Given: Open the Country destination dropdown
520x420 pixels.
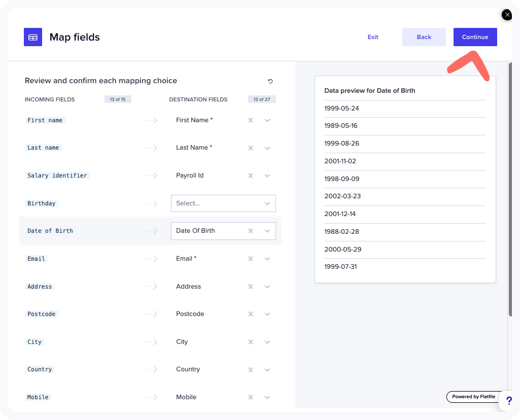Looking at the screenshot, I should tap(267, 369).
